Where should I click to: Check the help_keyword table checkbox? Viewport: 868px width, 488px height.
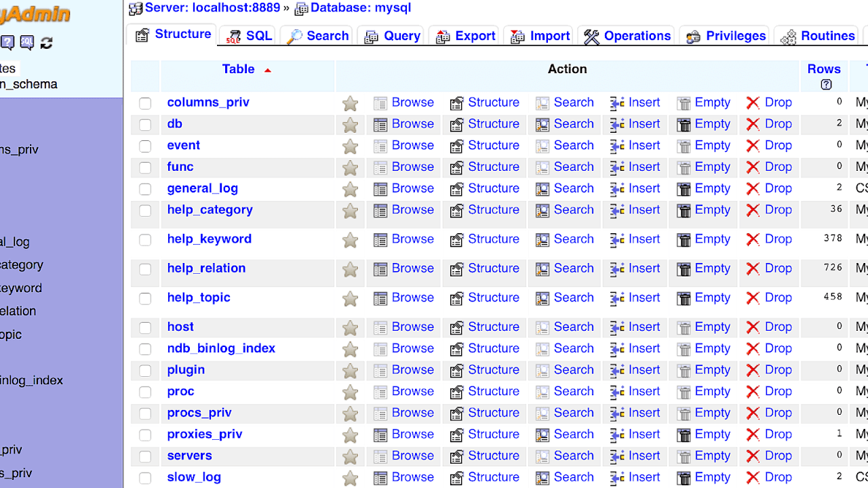(x=145, y=240)
